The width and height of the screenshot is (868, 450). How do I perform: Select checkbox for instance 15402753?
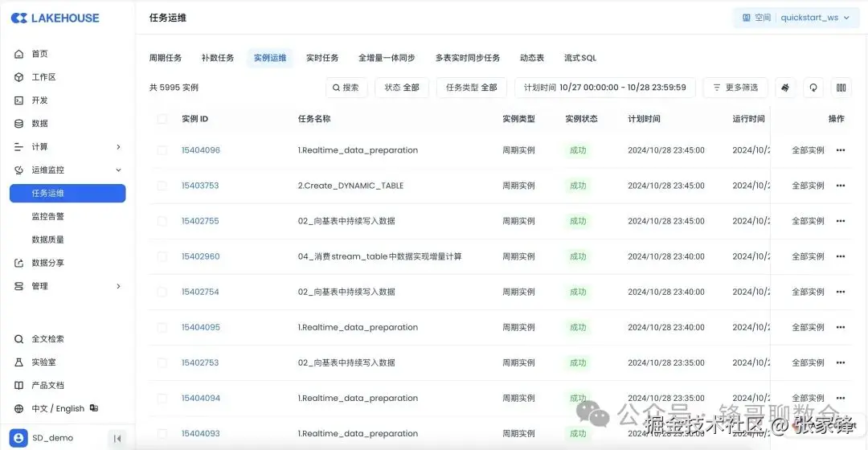point(162,362)
